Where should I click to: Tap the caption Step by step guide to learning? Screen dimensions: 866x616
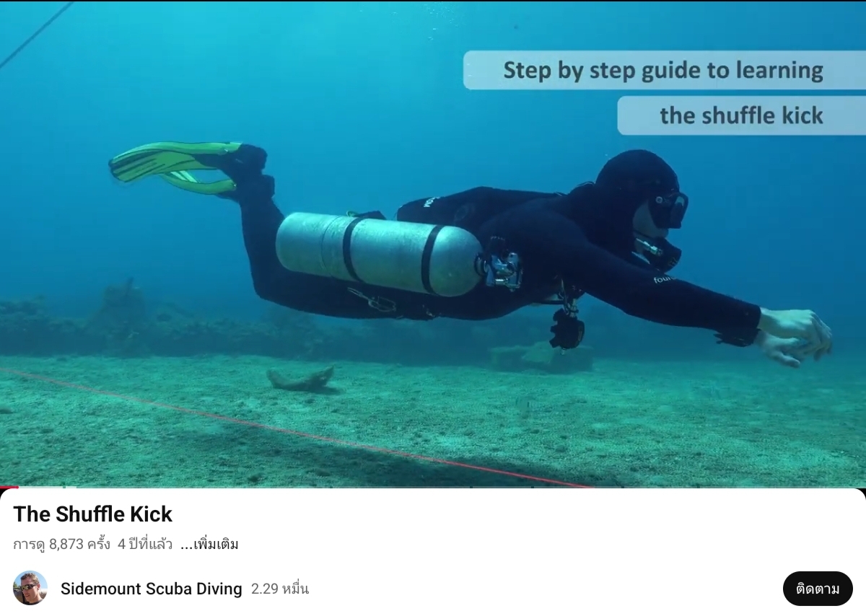tap(664, 71)
